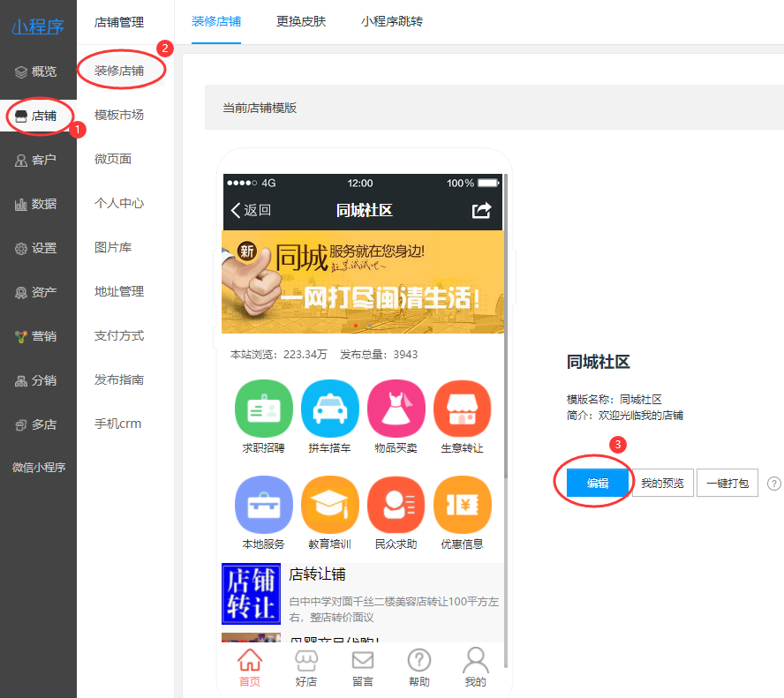This screenshot has width=784, height=698.
Task: Click the blue 编辑 button
Action: 598,483
